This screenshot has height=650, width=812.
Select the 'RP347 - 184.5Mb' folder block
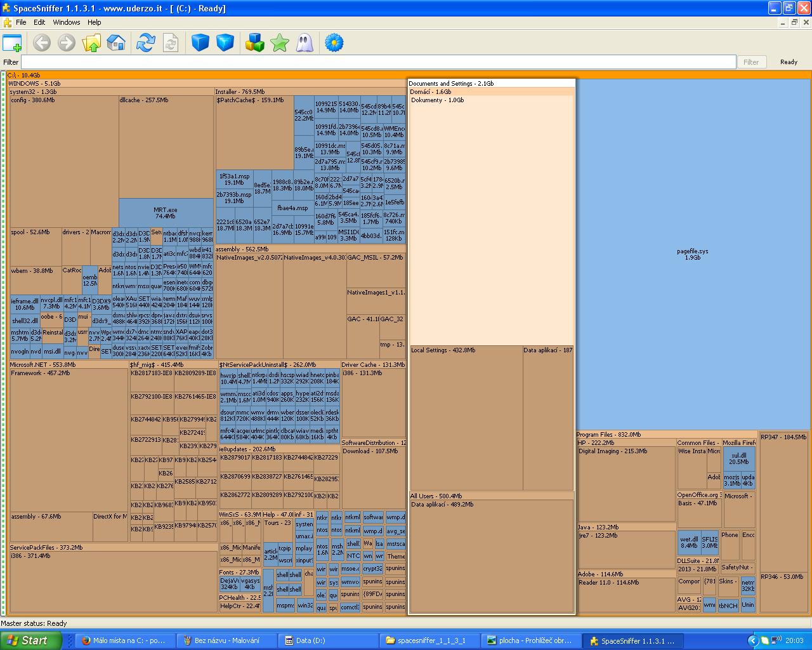[x=784, y=501]
